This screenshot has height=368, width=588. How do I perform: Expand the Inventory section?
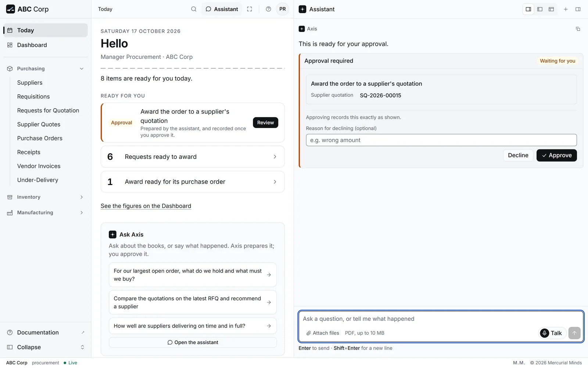(x=46, y=197)
